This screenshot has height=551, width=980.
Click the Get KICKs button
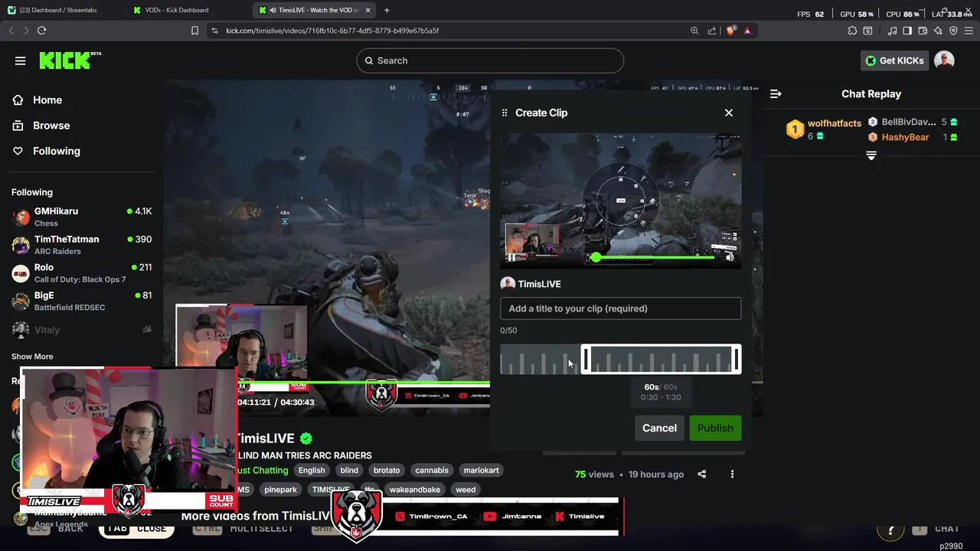[894, 60]
